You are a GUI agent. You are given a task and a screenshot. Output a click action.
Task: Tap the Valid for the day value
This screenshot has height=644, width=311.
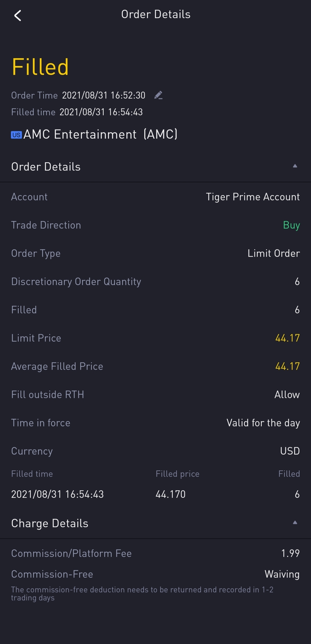[263, 423]
